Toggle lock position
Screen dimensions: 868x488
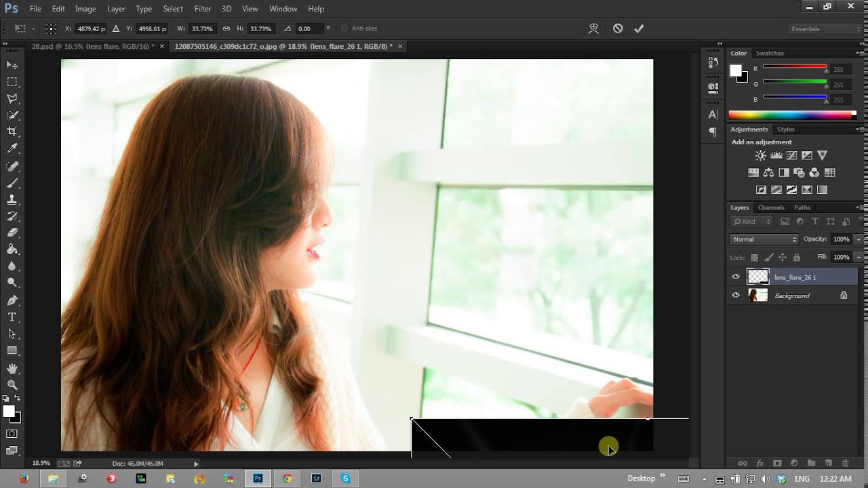pyautogui.click(x=783, y=258)
